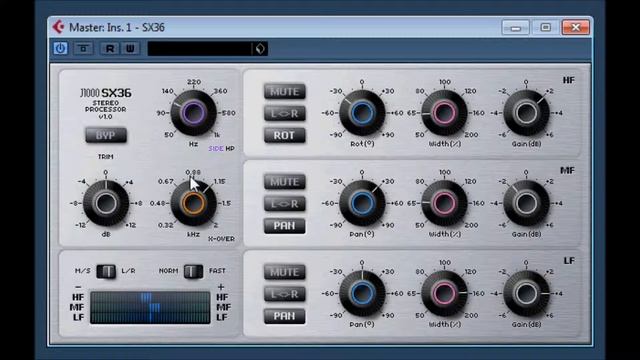
Task: Adjust the LF Pan knob
Action: coord(362,293)
